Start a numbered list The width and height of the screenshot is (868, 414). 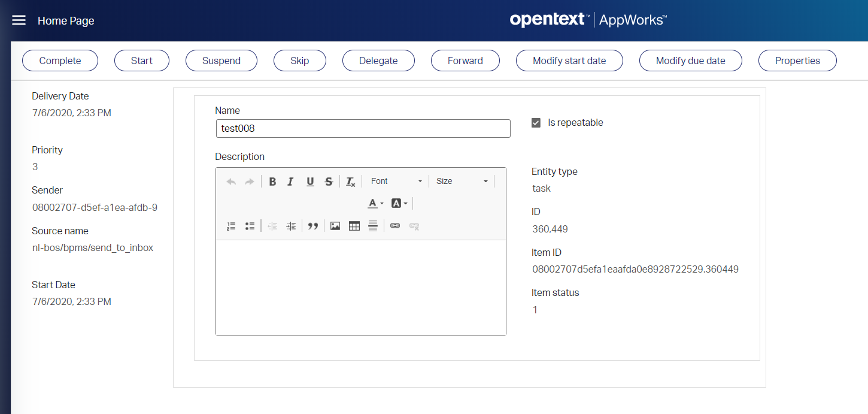click(231, 226)
